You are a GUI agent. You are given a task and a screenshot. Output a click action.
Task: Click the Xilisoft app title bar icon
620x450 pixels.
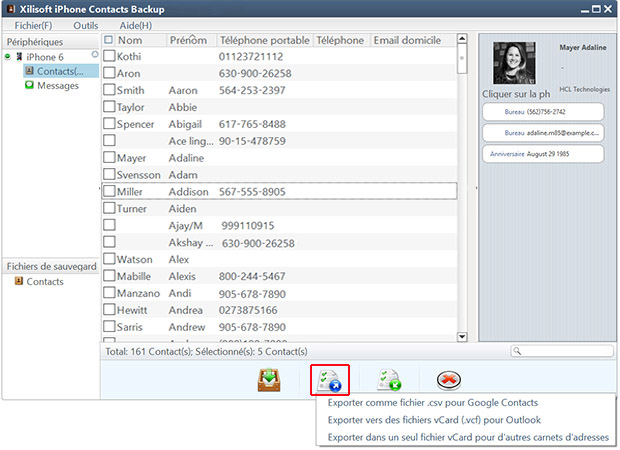[x=11, y=9]
